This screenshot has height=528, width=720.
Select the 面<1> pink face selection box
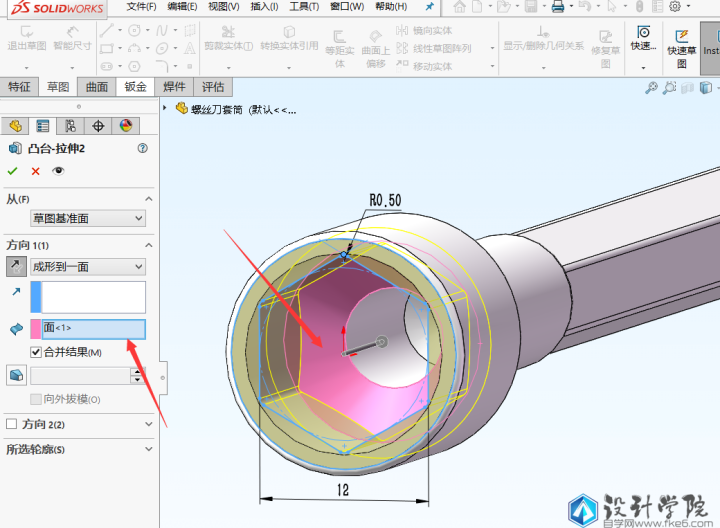pos(93,328)
